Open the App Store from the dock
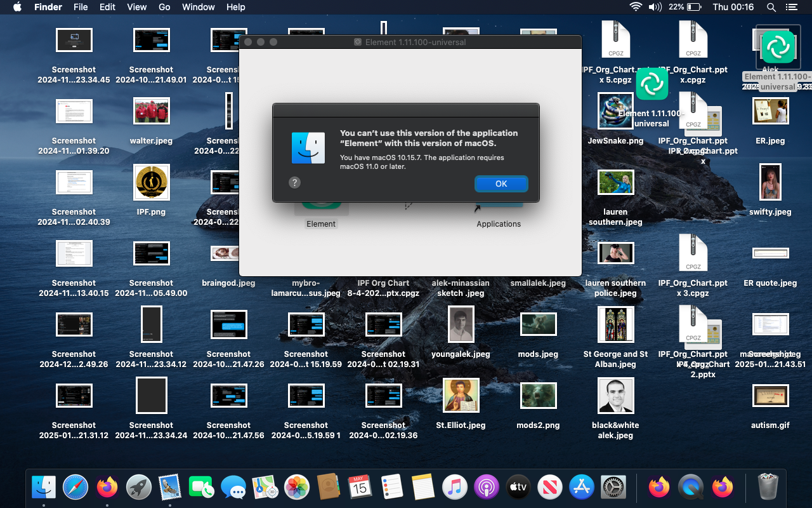The height and width of the screenshot is (508, 812). (x=581, y=487)
